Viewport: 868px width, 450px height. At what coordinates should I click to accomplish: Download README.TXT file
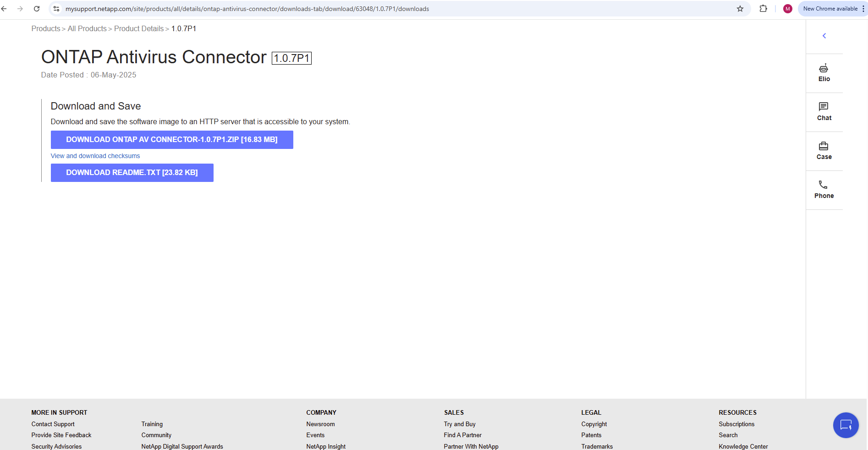(132, 173)
